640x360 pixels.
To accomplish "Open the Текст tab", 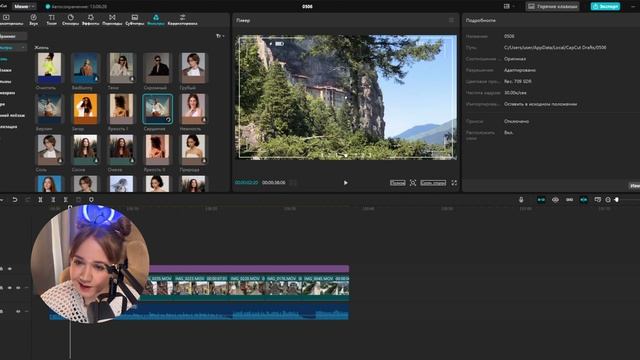I will (x=51, y=20).
